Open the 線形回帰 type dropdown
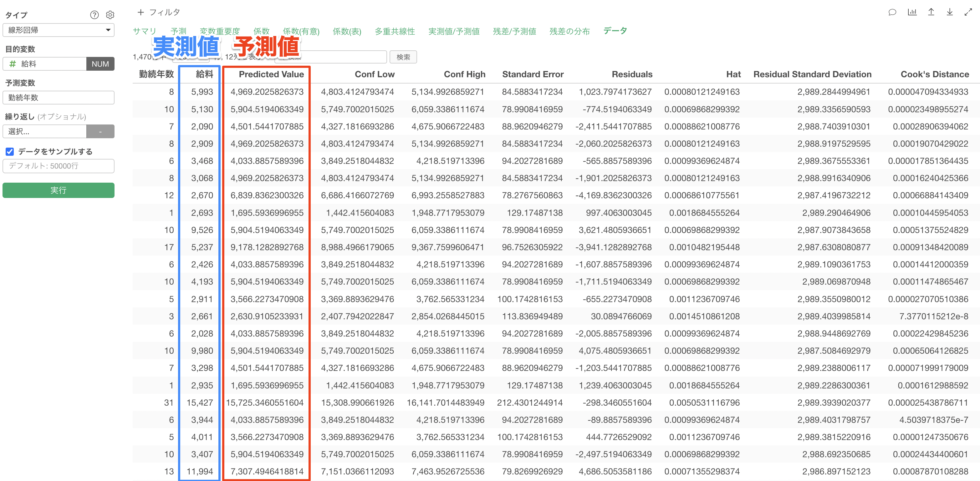The image size is (980, 481). [58, 30]
